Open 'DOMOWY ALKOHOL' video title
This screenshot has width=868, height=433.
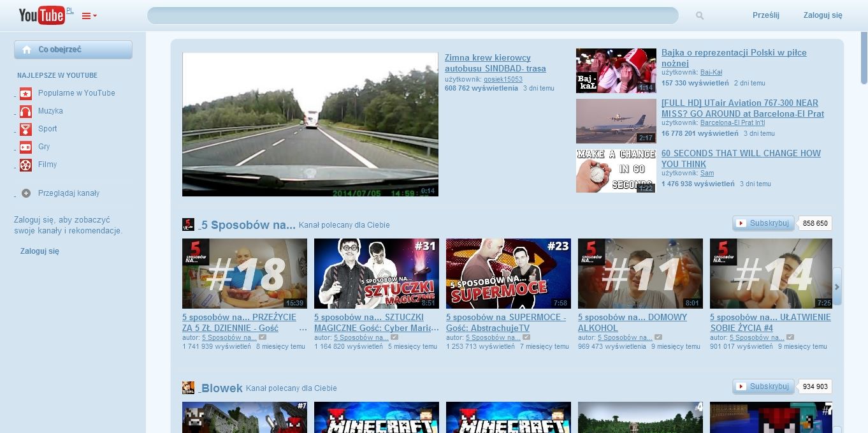(633, 323)
